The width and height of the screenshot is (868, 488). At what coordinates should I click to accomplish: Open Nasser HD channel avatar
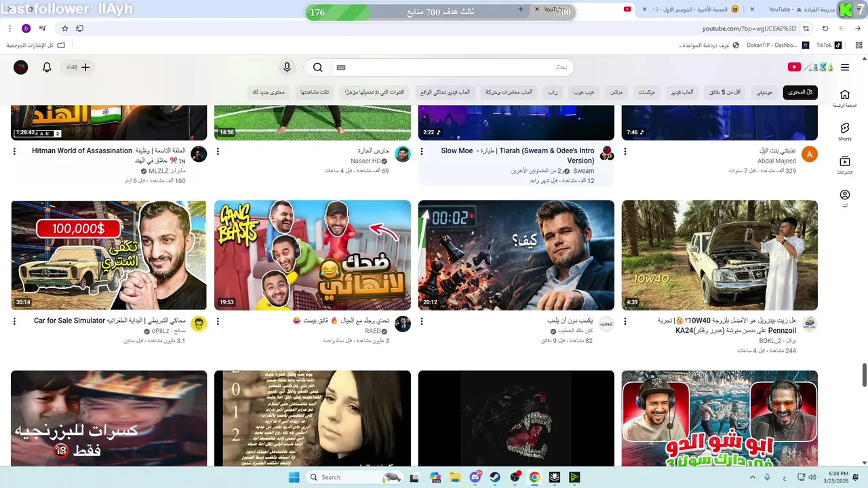click(403, 155)
